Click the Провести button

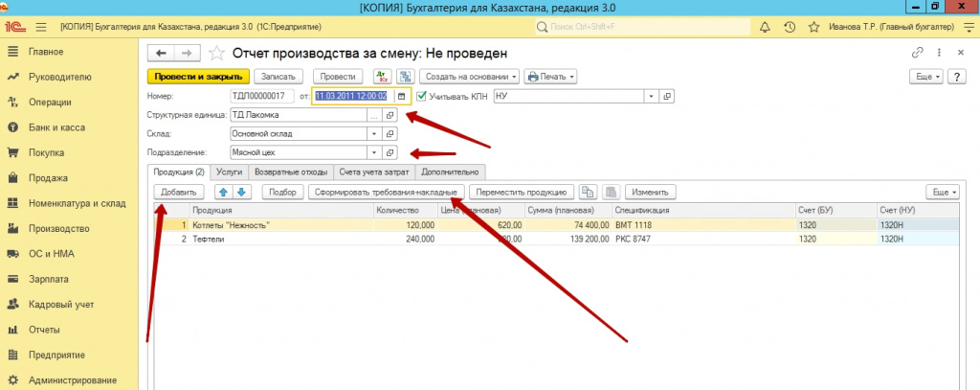coord(338,77)
